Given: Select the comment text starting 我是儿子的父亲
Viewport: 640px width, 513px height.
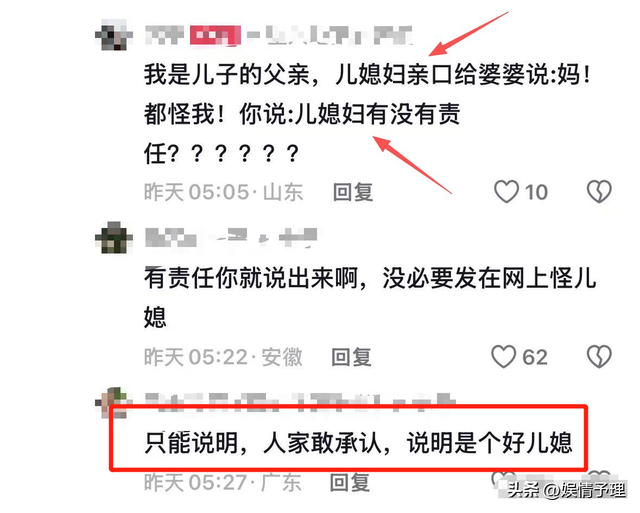Looking at the screenshot, I should tap(367, 114).
